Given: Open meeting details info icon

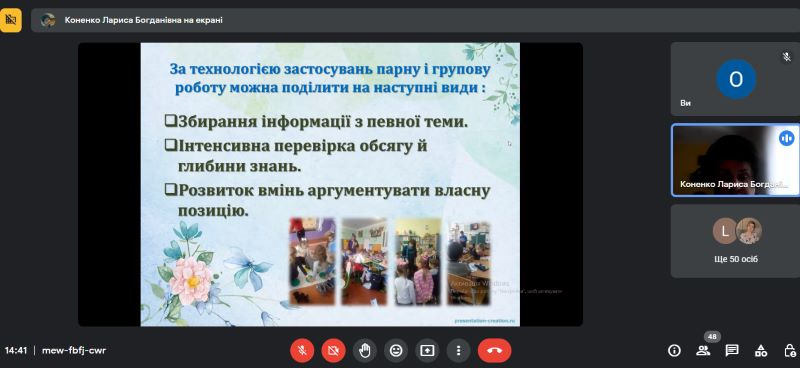Looking at the screenshot, I should click(674, 350).
